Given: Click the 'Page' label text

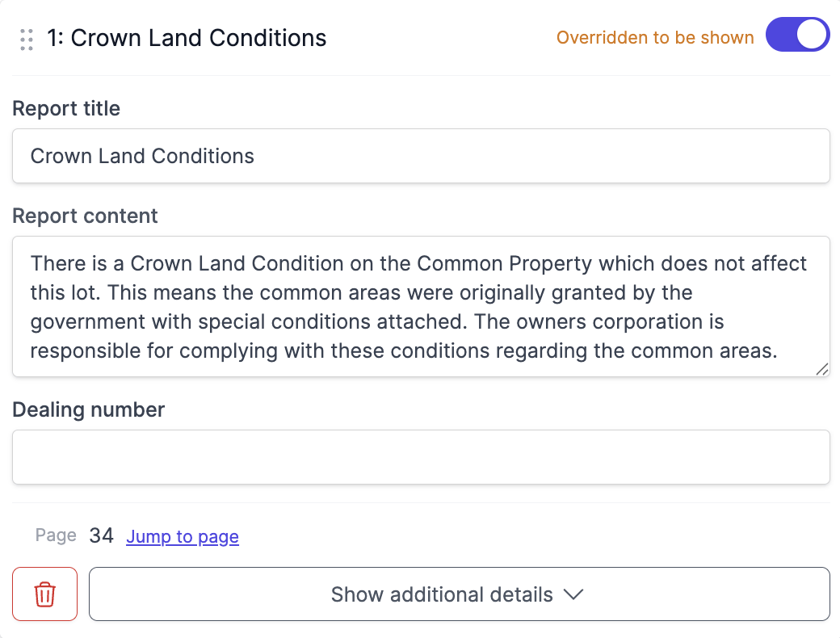Looking at the screenshot, I should (x=56, y=535).
